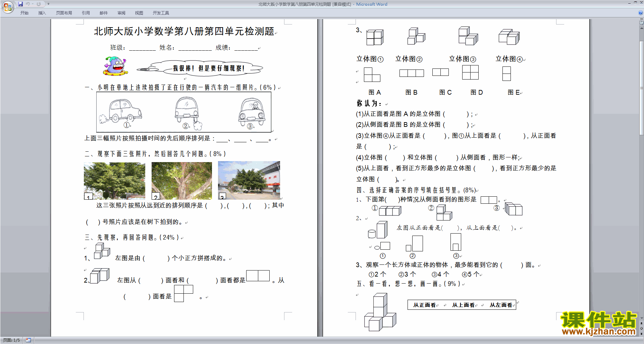Select the 审阅 ribbon tab
The width and height of the screenshot is (644, 344).
[x=121, y=13]
